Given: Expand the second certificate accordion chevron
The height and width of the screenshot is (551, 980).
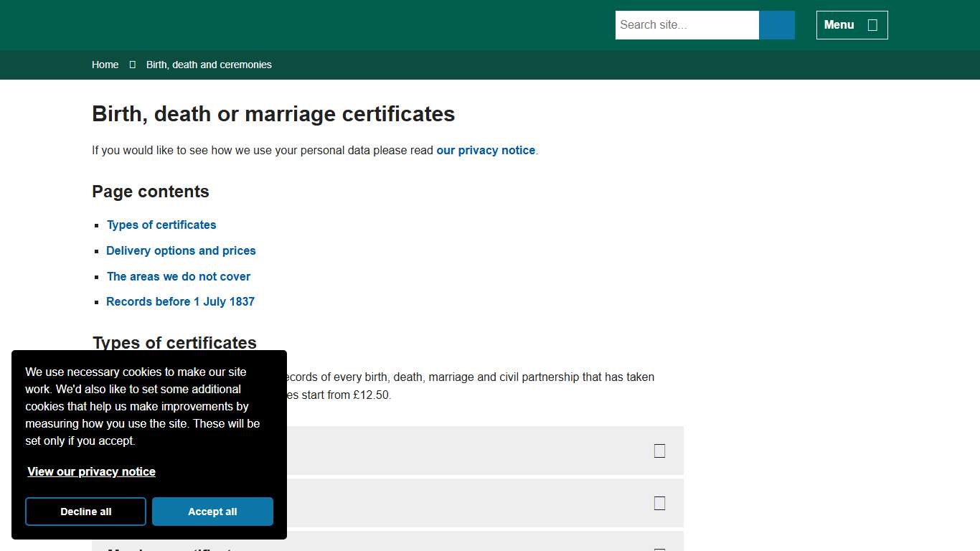Looking at the screenshot, I should pyautogui.click(x=659, y=503).
